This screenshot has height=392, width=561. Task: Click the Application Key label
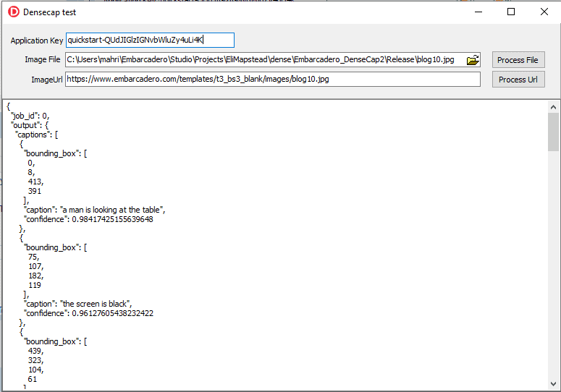click(x=37, y=41)
